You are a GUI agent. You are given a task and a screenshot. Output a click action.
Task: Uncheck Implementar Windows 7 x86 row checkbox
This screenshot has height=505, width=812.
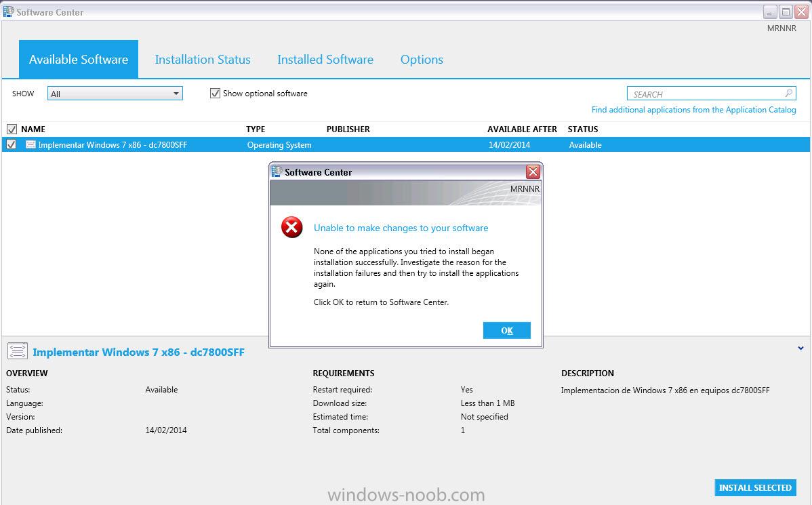[12, 144]
